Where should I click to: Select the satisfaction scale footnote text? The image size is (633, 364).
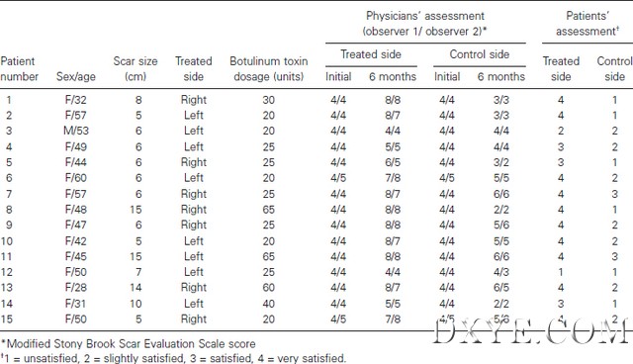173,358
